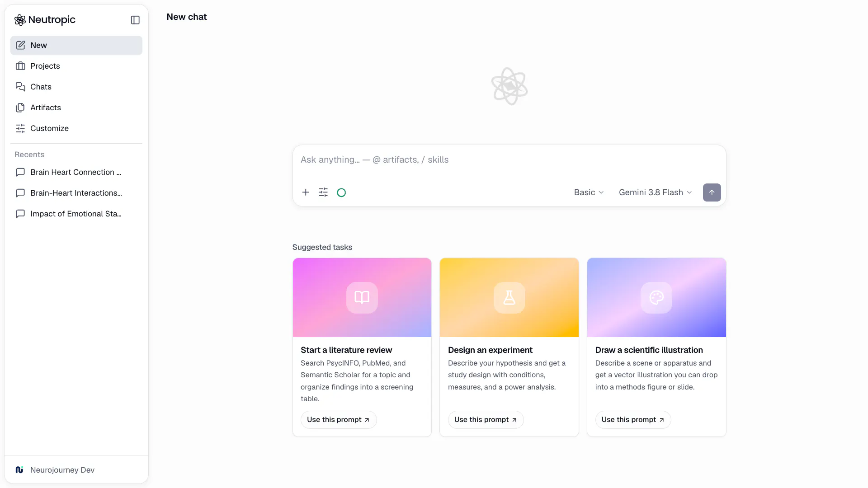This screenshot has height=488, width=868.
Task: Open the Artifacts page
Action: tap(76, 108)
